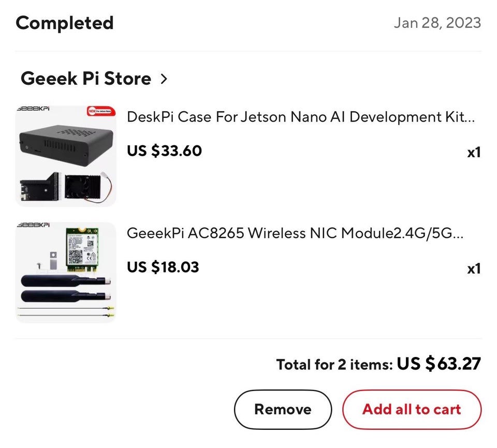The height and width of the screenshot is (448, 497).
Task: Open the AC8265 Wireless NIC product thumbnail
Action: point(66,272)
